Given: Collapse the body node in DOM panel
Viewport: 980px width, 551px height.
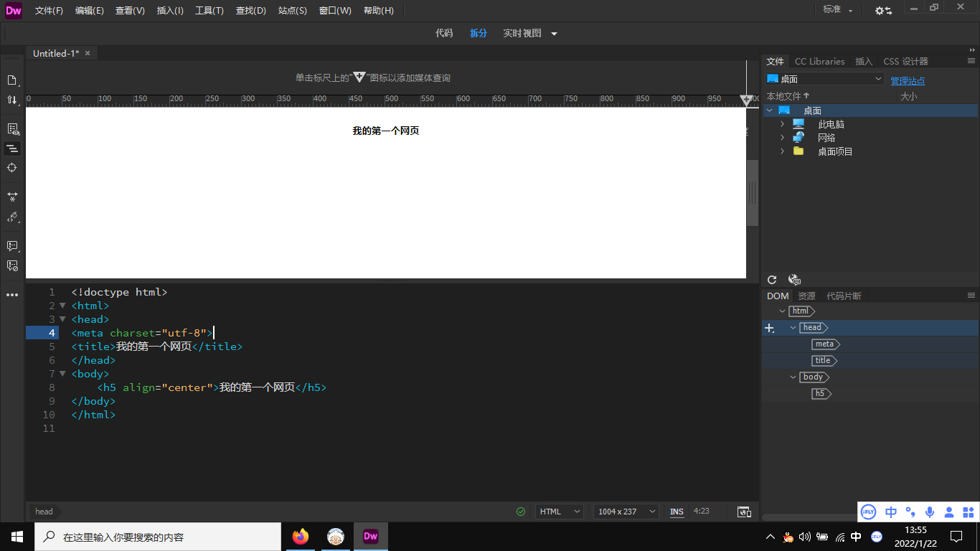Looking at the screenshot, I should pos(793,377).
